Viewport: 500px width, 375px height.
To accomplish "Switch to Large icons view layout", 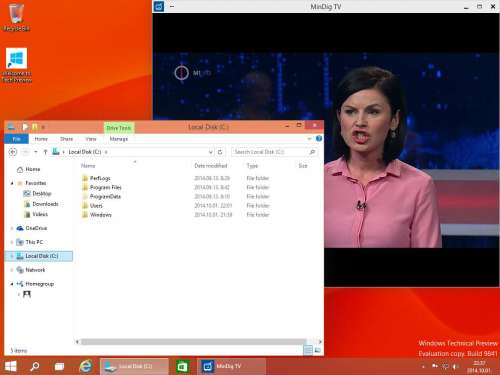I will 317,350.
